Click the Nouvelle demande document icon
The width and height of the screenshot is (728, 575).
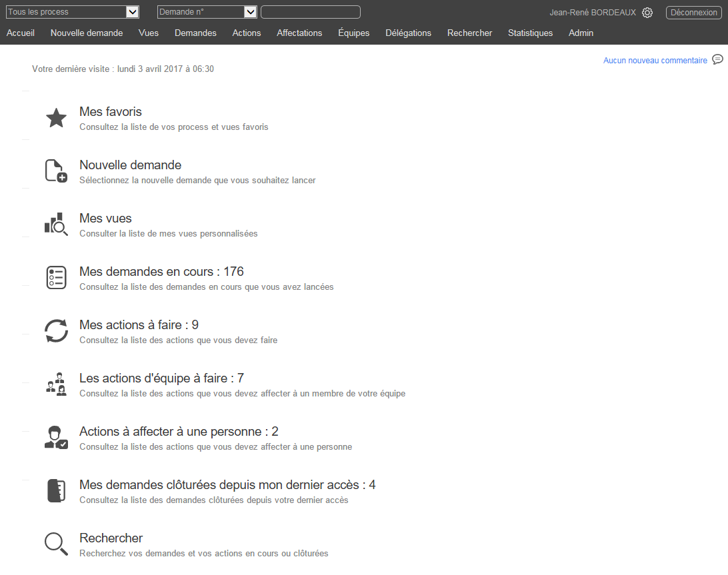pos(56,171)
